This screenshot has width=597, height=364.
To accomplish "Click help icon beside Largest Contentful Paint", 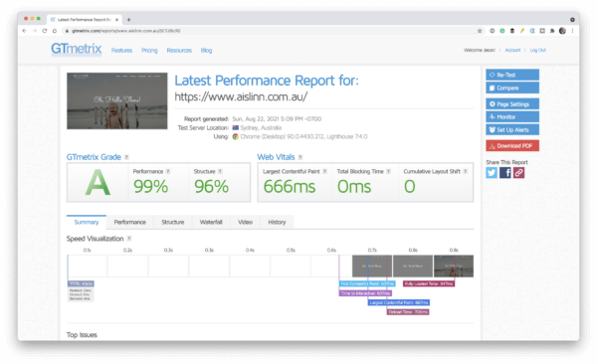I will click(324, 171).
